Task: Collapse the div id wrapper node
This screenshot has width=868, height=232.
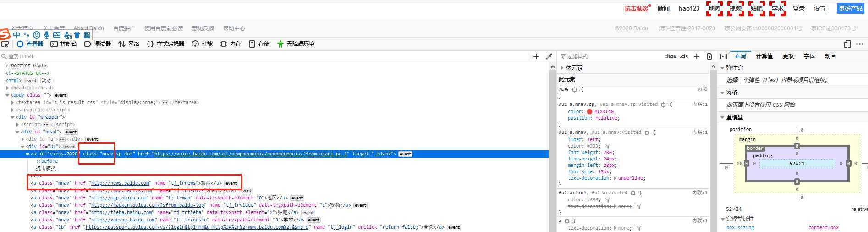Action: coord(12,117)
